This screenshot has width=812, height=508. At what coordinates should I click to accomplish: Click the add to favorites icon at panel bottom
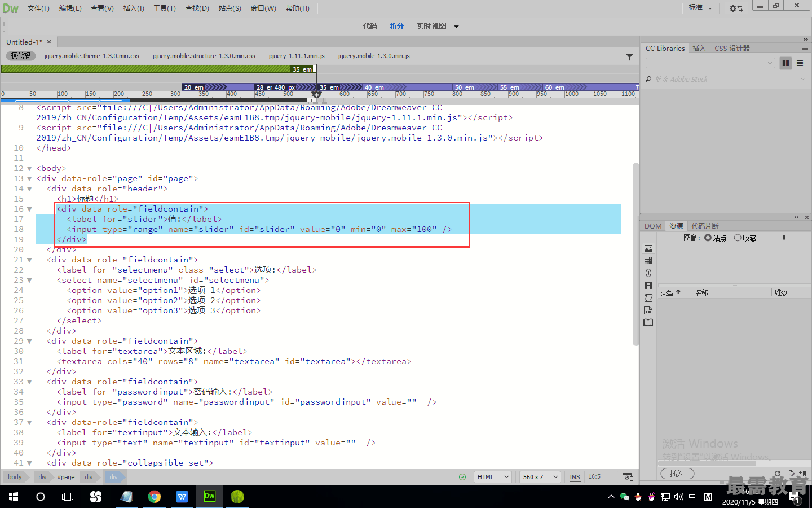click(x=803, y=473)
